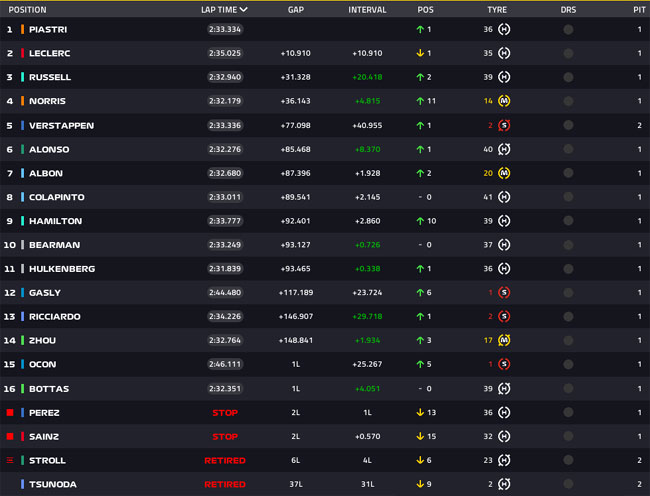The image size is (650, 496).
Task: Select the GAP column header
Action: [296, 10]
